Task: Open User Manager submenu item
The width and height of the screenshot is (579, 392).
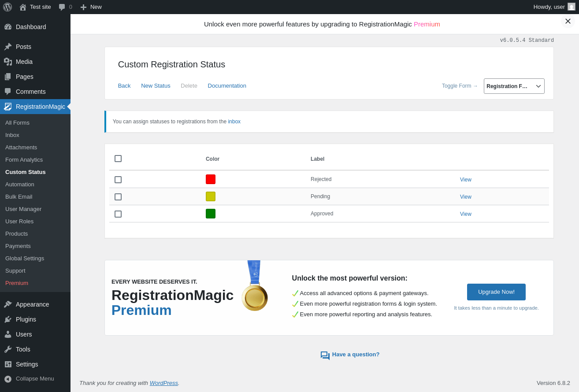Action: pyautogui.click(x=23, y=209)
